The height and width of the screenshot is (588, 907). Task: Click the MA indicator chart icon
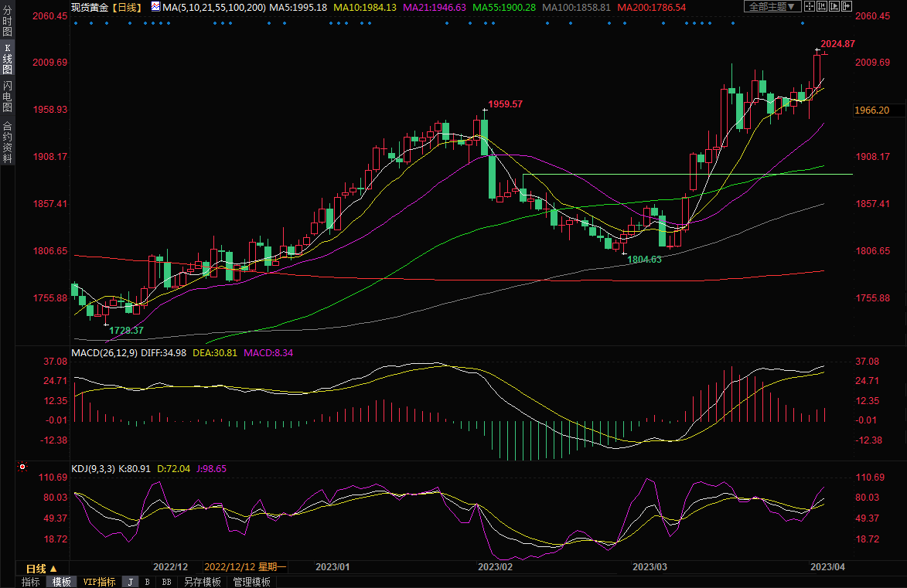(155, 7)
